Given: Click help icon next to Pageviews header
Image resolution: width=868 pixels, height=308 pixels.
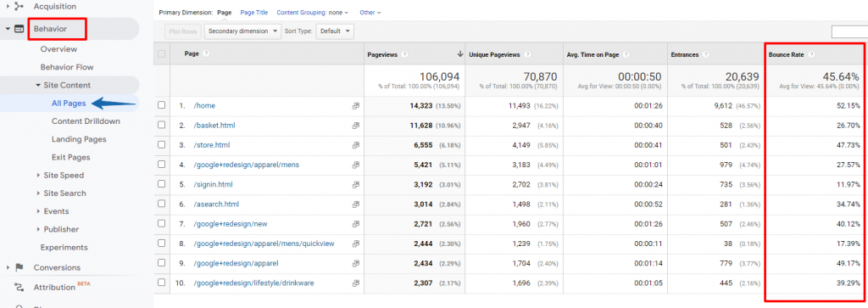Looking at the screenshot, I should [404, 54].
